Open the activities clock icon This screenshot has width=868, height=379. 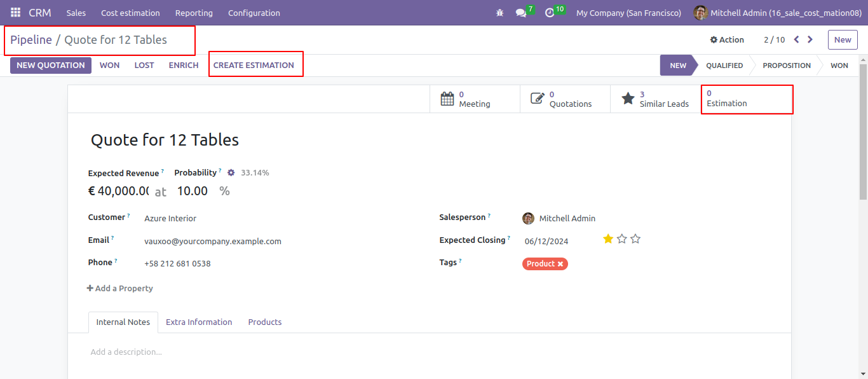[x=550, y=13]
